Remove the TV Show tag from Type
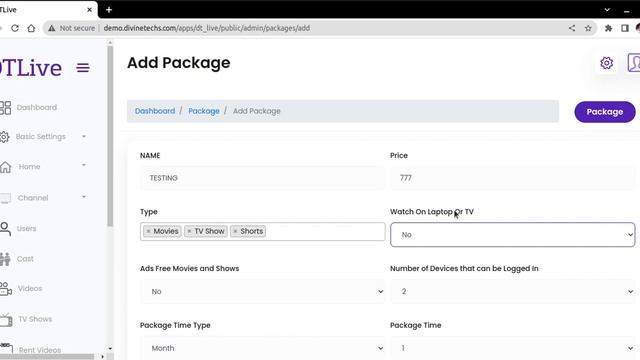 [x=189, y=231]
